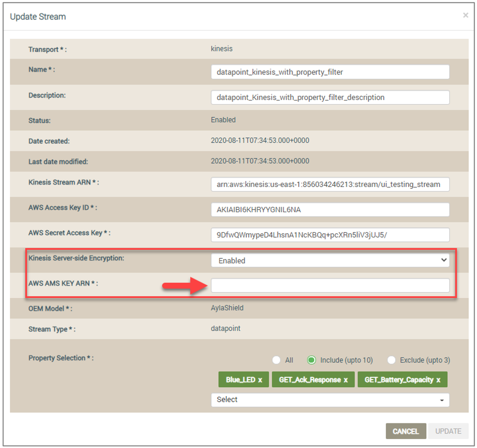Select the Exclude (upto 3) radio button
The image size is (477, 448).
coord(391,360)
